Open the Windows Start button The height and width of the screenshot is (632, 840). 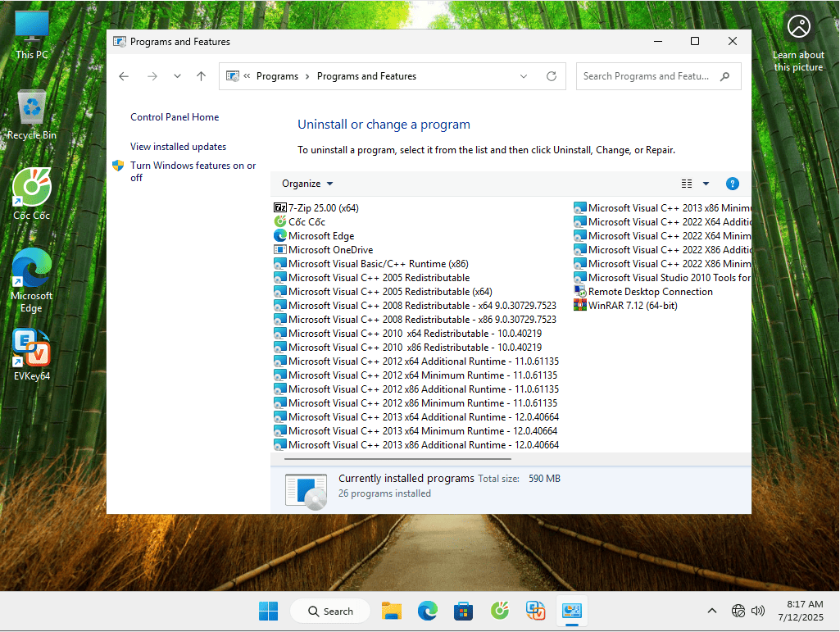click(x=268, y=611)
